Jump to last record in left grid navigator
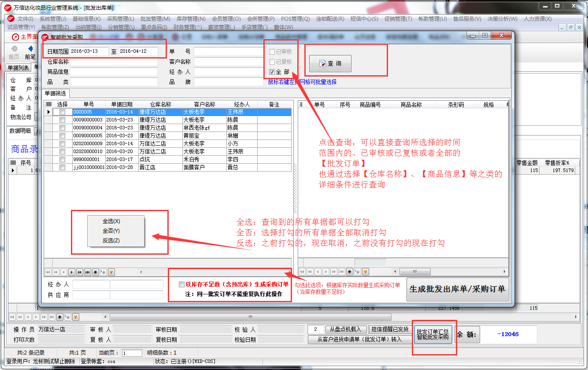588x370 pixels. [88, 272]
